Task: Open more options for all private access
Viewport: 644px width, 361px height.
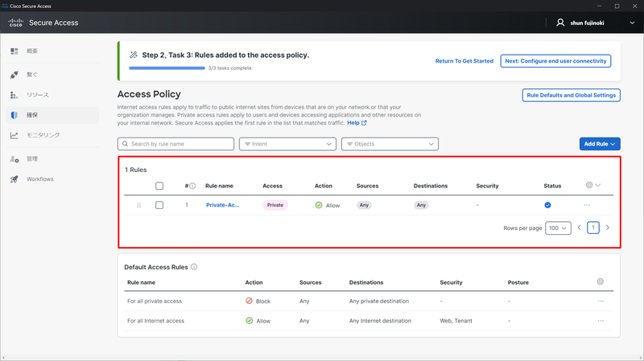Action: point(601,302)
